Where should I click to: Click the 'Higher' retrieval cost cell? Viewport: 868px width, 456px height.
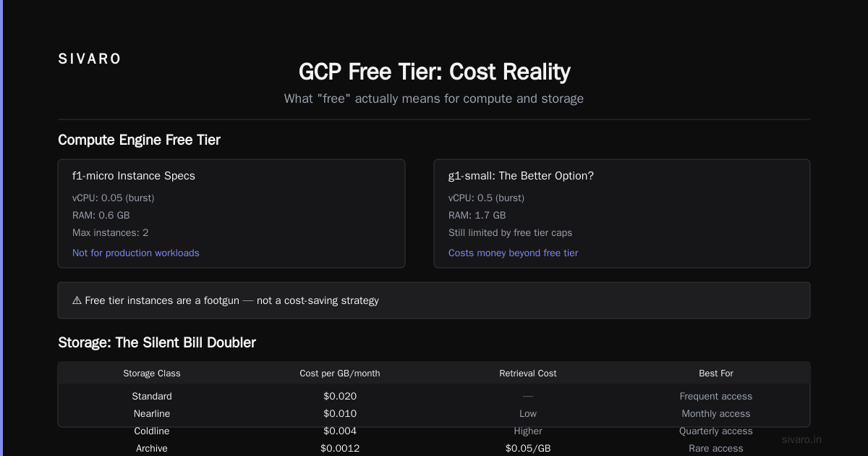(528, 431)
